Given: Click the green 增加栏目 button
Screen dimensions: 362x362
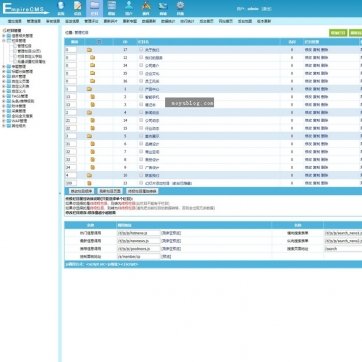Looking at the screenshot, I should pyautogui.click(x=338, y=33).
